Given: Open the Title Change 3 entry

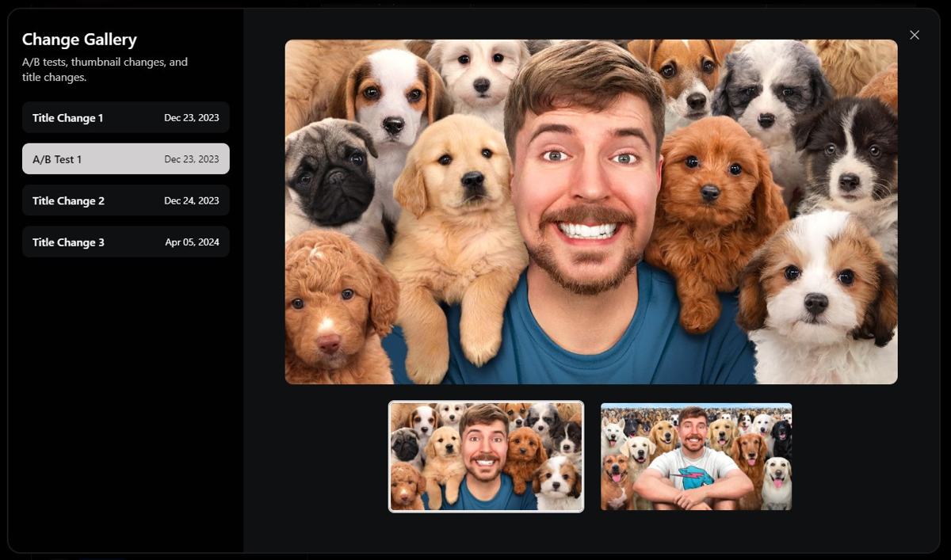Looking at the screenshot, I should (125, 242).
